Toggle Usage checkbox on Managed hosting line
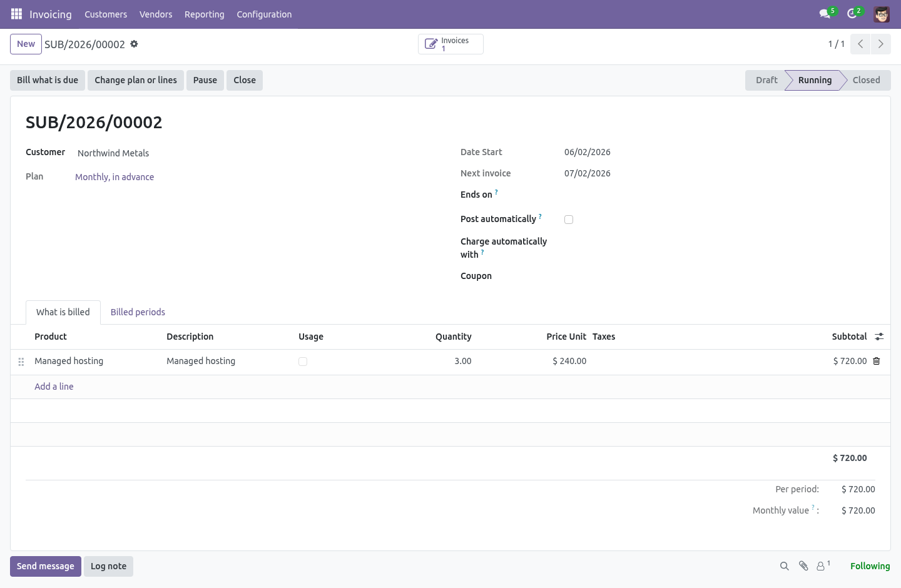The width and height of the screenshot is (901, 588). [x=303, y=362]
